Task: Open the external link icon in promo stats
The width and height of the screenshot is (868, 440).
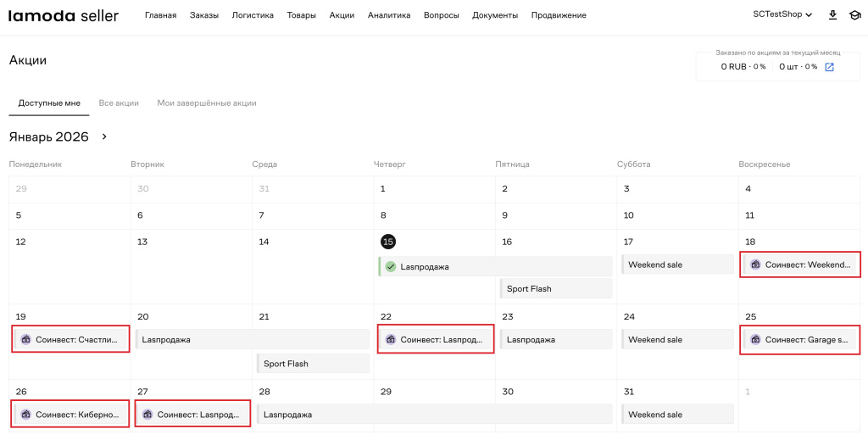Action: tap(830, 67)
